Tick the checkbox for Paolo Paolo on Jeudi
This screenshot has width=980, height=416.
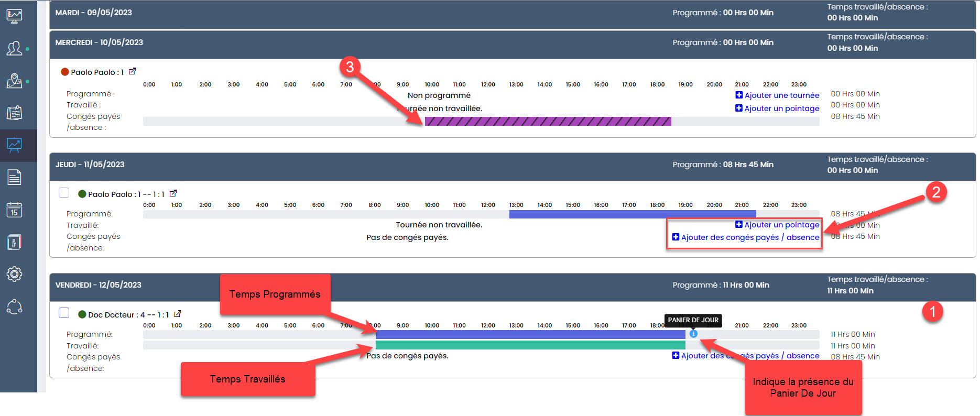(64, 193)
